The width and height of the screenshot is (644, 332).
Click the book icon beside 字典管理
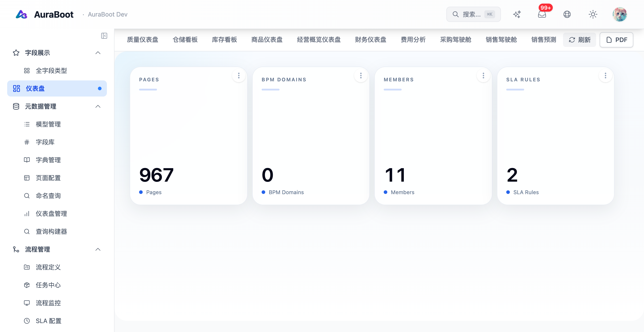point(27,160)
